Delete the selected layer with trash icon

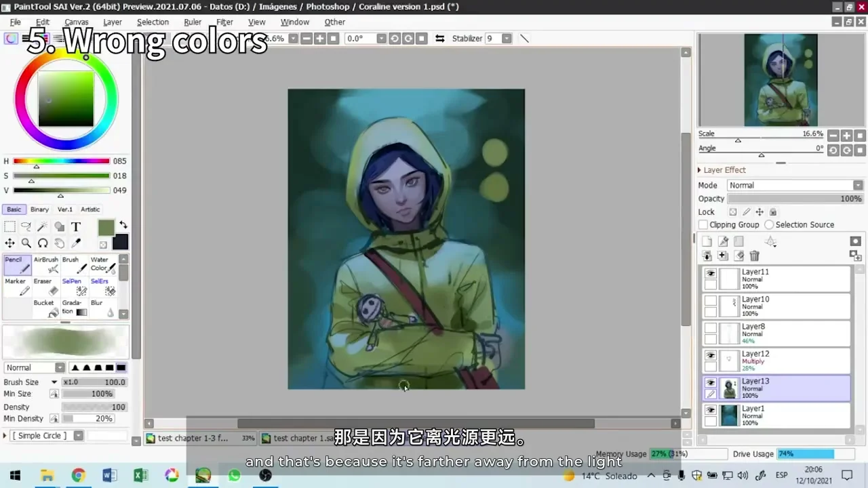[754, 256]
